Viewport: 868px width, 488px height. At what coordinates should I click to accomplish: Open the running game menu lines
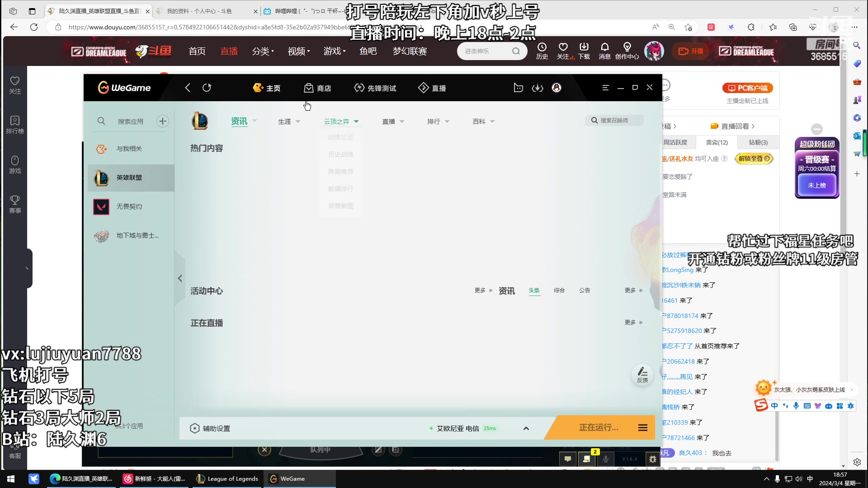click(643, 427)
